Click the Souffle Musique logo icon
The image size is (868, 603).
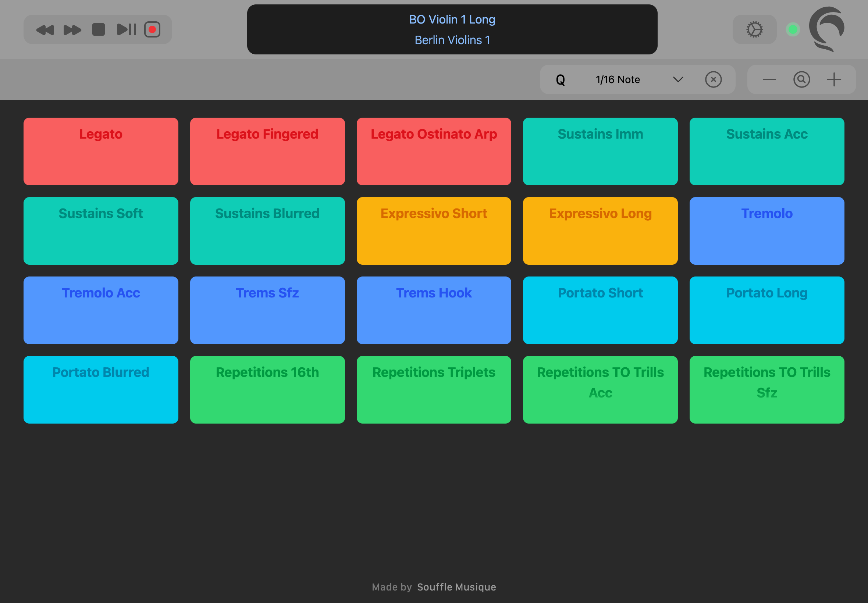click(x=826, y=29)
